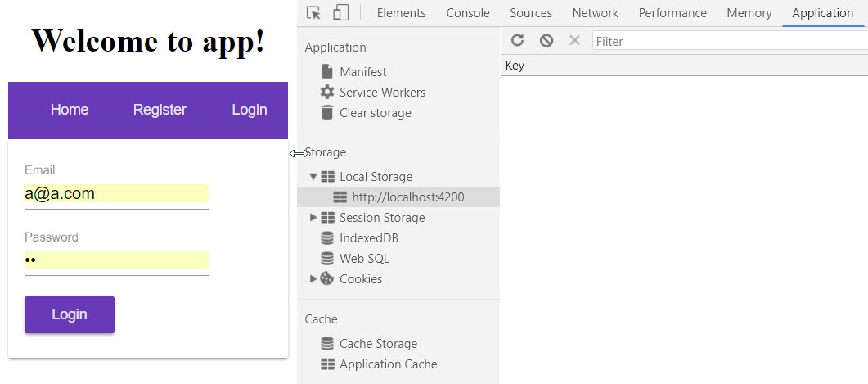Click the clear all circle-slash icon
This screenshot has width=868, height=384.
pyautogui.click(x=546, y=40)
